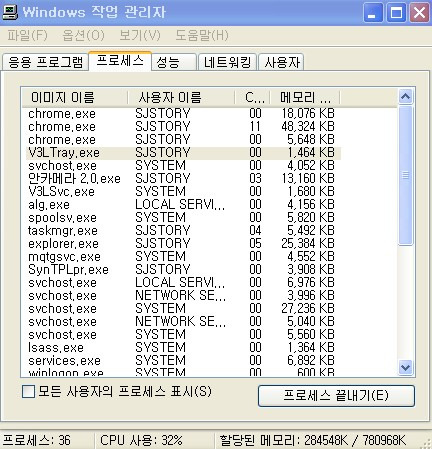Click the 25,384 KB memory value

[308, 244]
